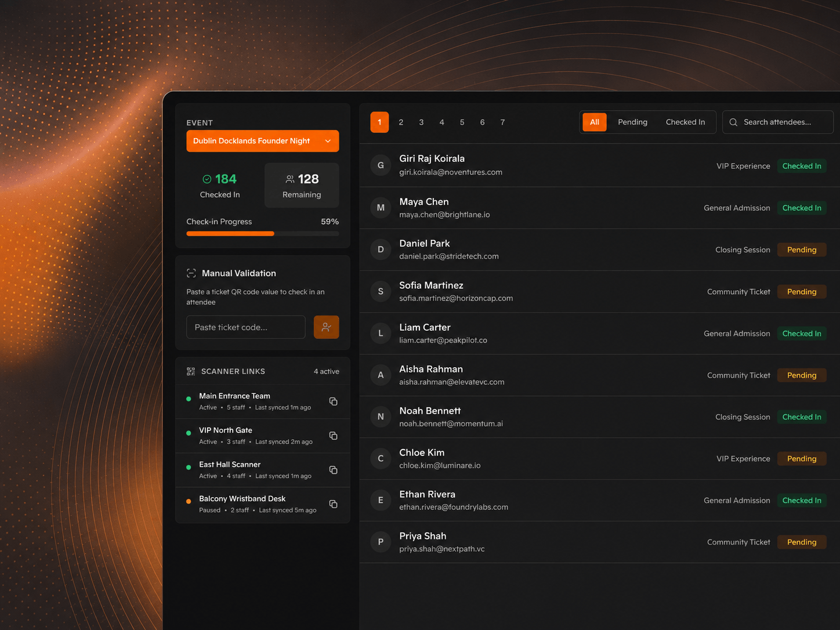840x630 pixels.
Task: Select the Main Entrance Team scanner row
Action: tap(263, 401)
